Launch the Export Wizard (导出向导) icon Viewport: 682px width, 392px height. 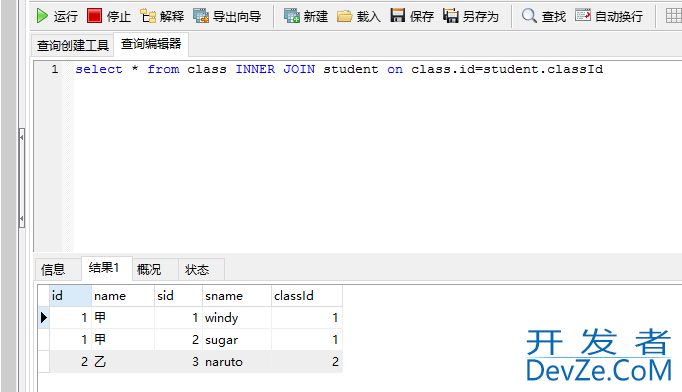(201, 16)
